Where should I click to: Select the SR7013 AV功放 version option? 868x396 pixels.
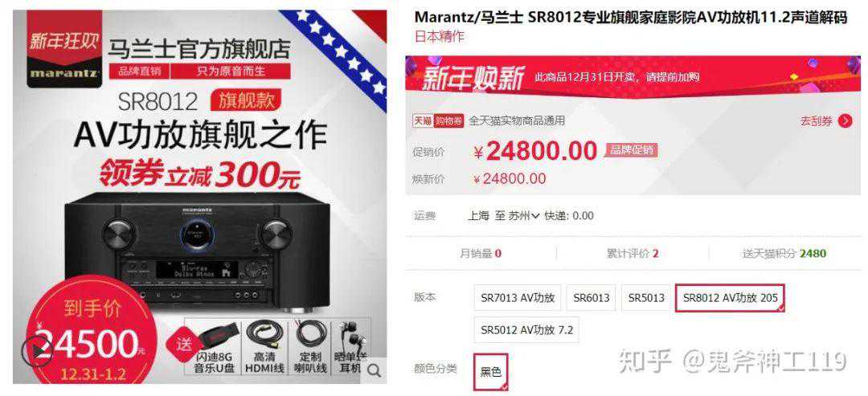pos(518,297)
